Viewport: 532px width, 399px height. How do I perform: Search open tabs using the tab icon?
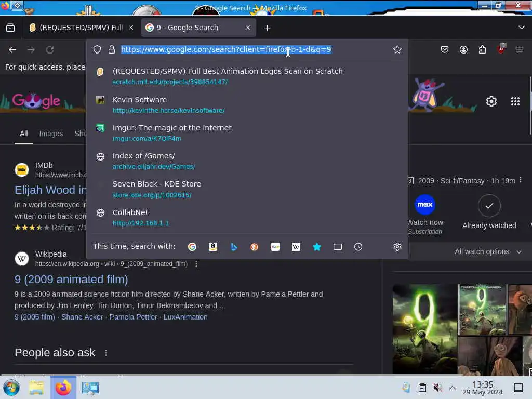pyautogui.click(x=338, y=247)
